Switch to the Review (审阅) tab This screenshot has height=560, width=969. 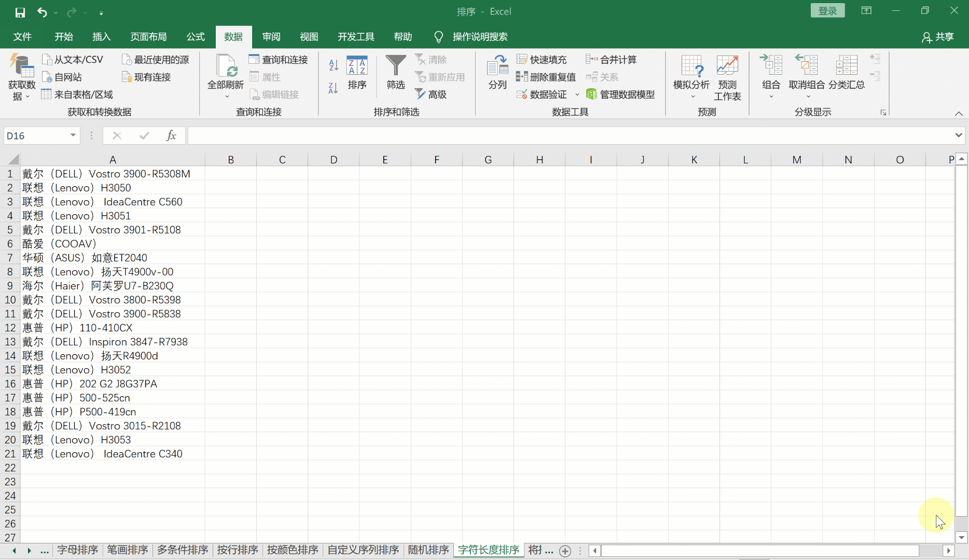click(271, 37)
